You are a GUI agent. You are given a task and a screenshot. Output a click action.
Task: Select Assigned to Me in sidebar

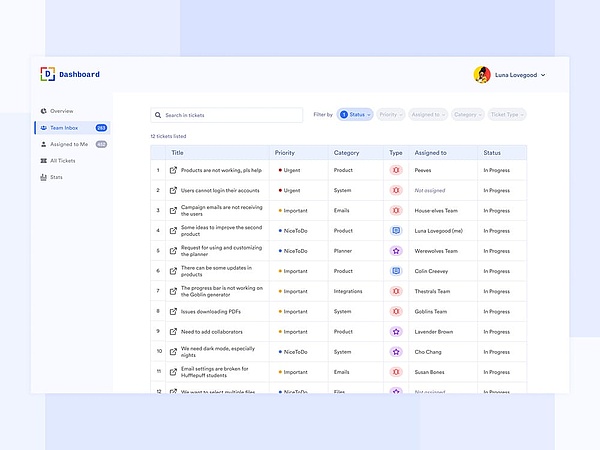click(x=69, y=144)
